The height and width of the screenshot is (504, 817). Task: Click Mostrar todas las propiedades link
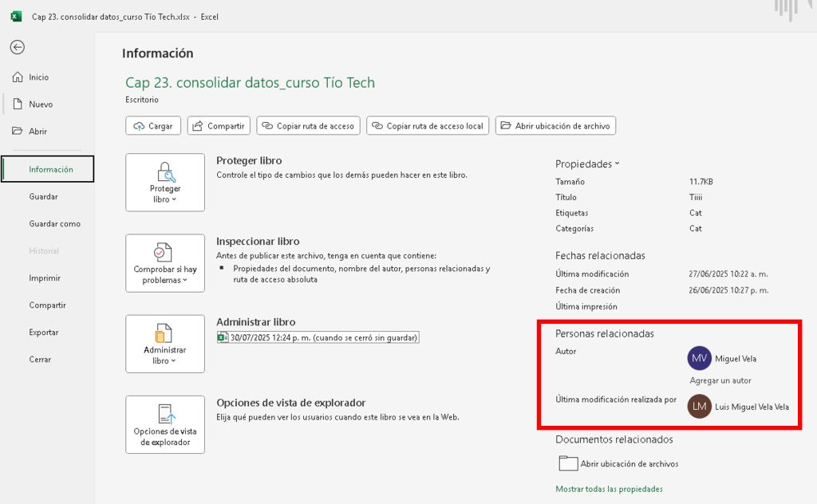click(x=609, y=489)
